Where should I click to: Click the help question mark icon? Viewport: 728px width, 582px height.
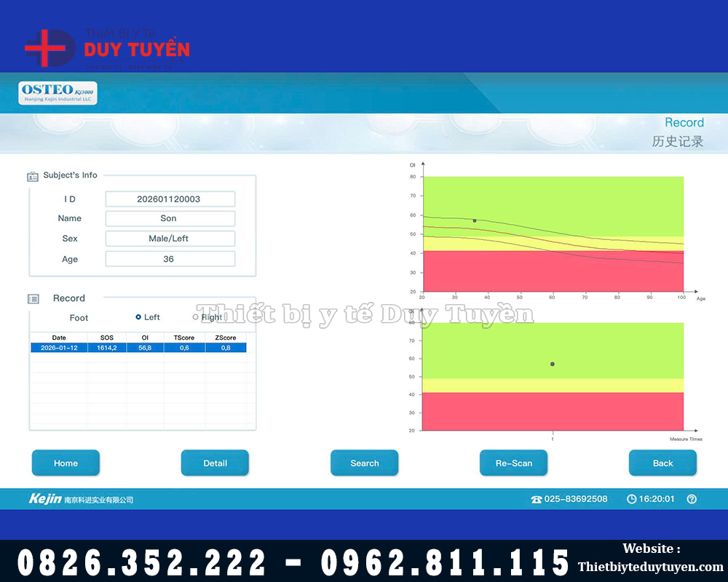692,499
